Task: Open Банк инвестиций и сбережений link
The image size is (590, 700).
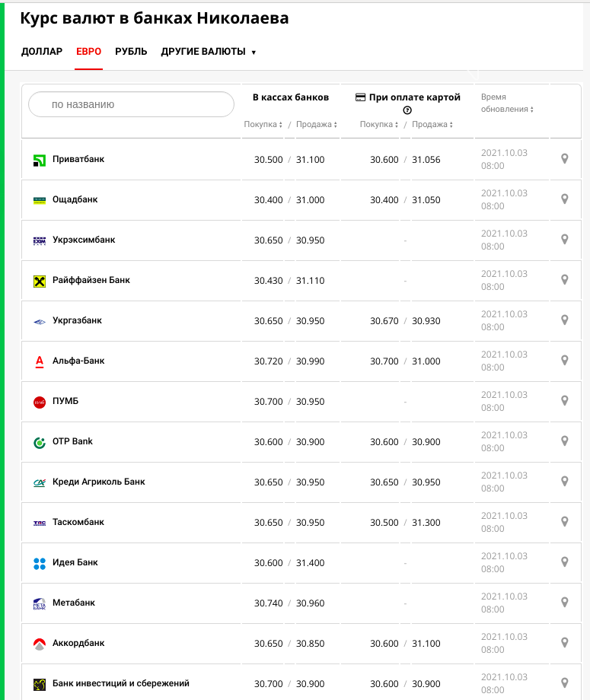Action: point(120,683)
